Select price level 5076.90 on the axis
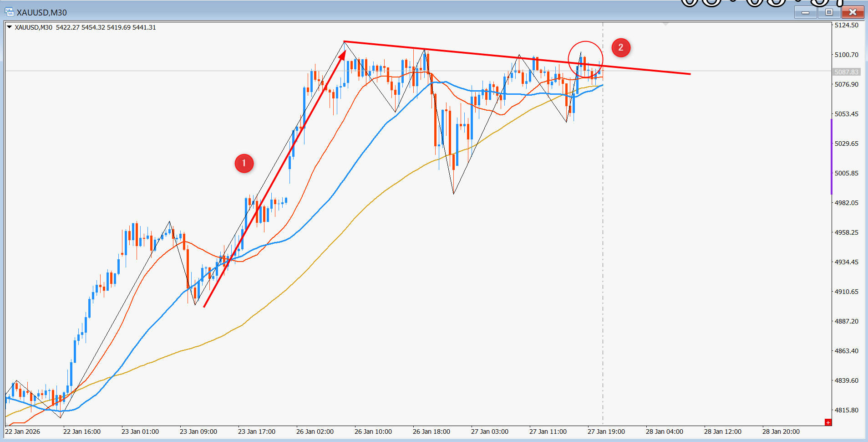The height and width of the screenshot is (442, 868). (x=846, y=84)
